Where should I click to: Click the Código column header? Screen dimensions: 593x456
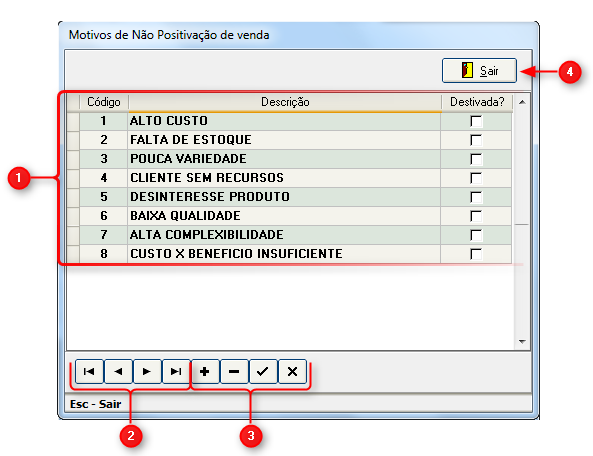point(104,102)
